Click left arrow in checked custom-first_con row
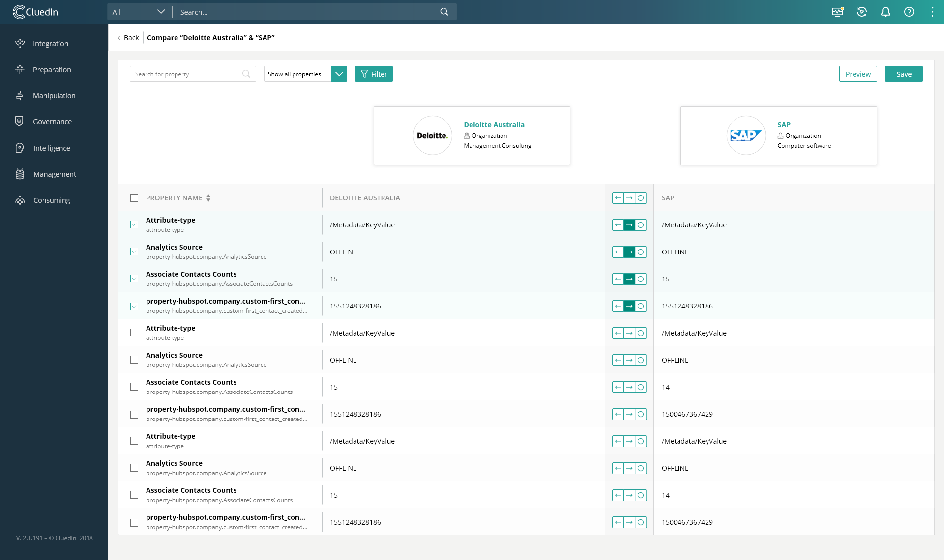944x560 pixels. click(x=618, y=306)
